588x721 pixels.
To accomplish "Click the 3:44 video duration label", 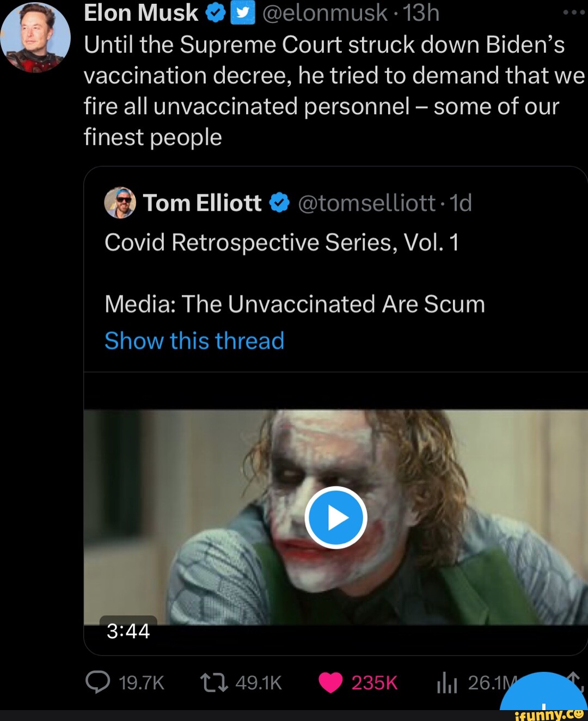I will coord(128,631).
